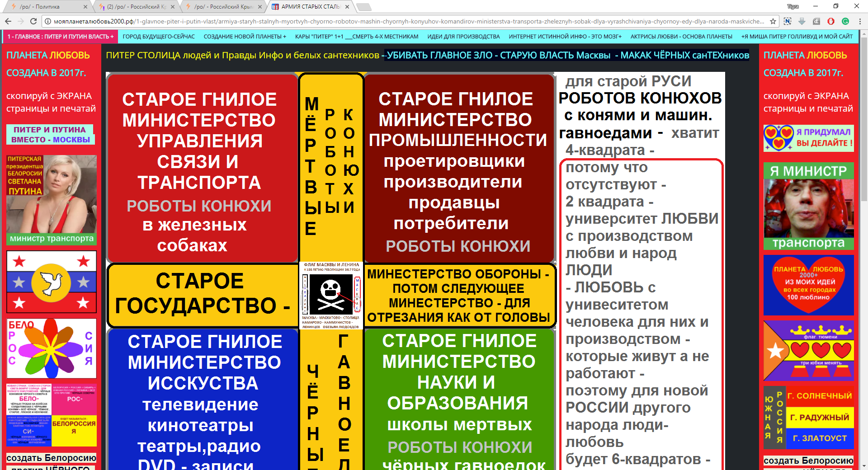Viewport: 868px width, 470px height.
Task: Click the 'для старой РУСИ' text line
Action: click(628, 81)
